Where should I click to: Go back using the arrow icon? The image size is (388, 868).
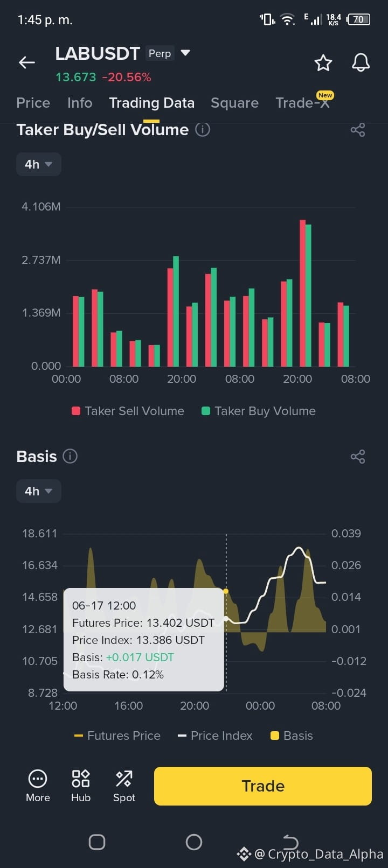(x=27, y=62)
